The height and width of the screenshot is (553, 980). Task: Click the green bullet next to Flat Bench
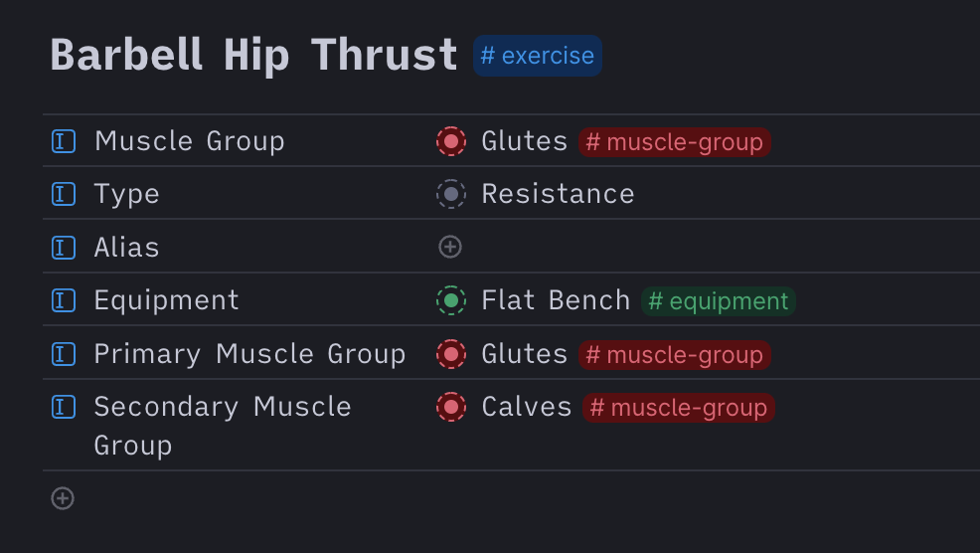[x=451, y=300]
